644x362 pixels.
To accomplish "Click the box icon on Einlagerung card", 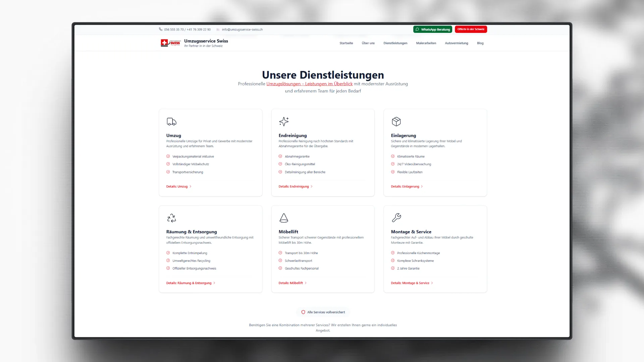I will coord(396,121).
